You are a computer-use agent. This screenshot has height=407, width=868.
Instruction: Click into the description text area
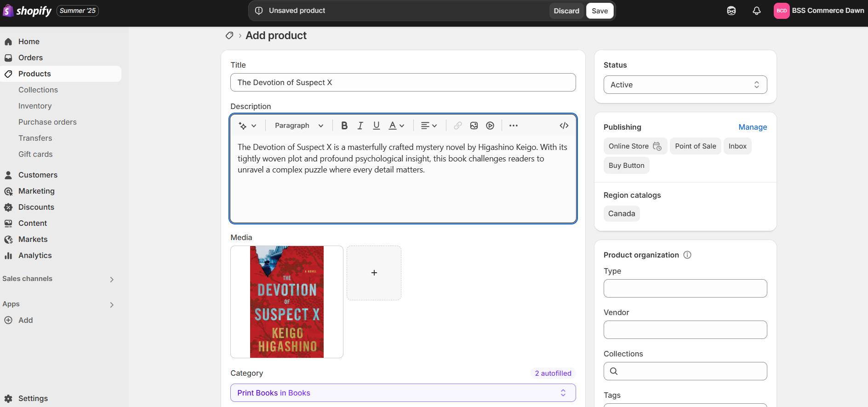(403, 179)
